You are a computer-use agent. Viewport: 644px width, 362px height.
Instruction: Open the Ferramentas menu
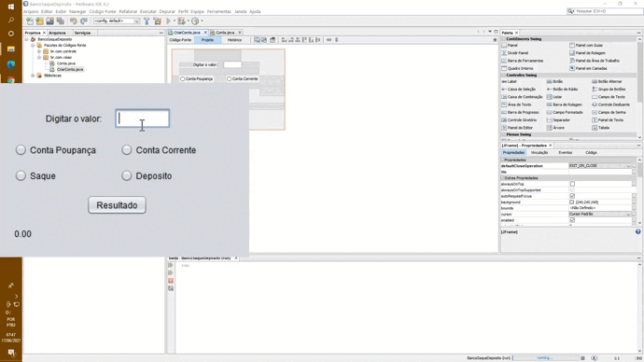point(219,11)
